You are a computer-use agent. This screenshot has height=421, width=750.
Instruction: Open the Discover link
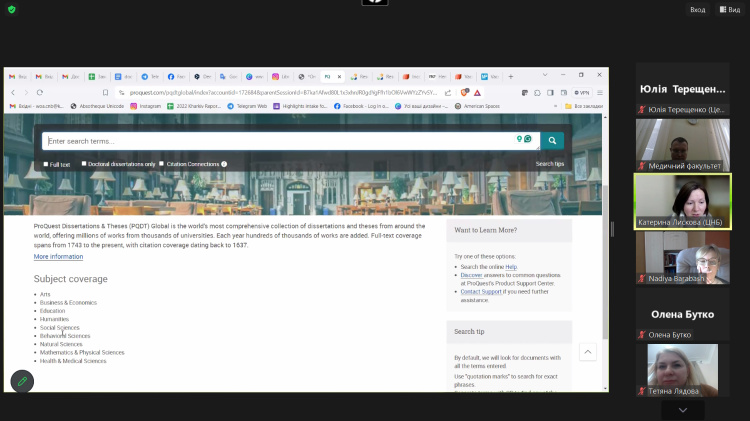point(471,275)
